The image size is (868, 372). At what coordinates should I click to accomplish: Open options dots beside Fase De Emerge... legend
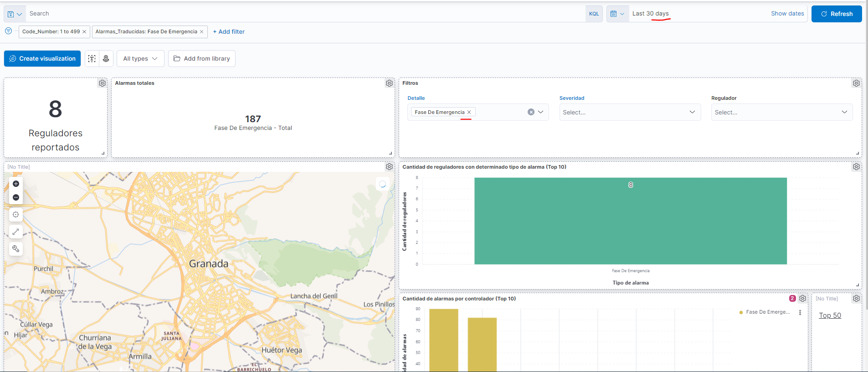click(x=800, y=312)
